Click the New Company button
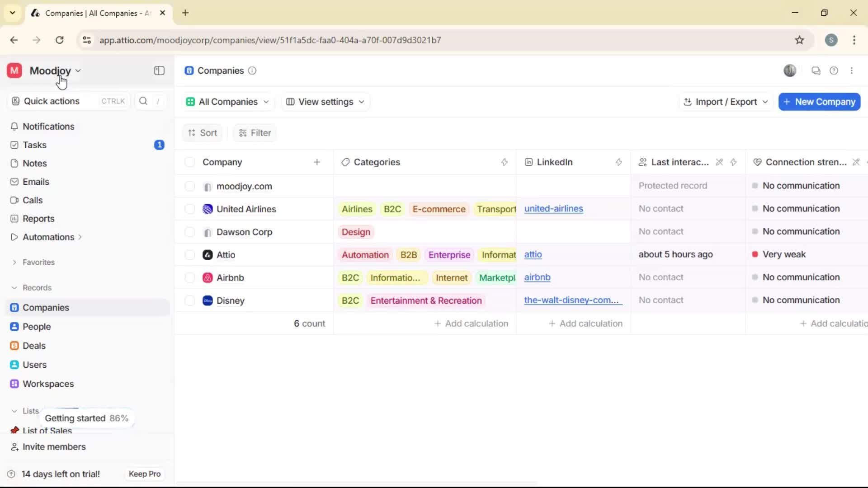 point(819,102)
